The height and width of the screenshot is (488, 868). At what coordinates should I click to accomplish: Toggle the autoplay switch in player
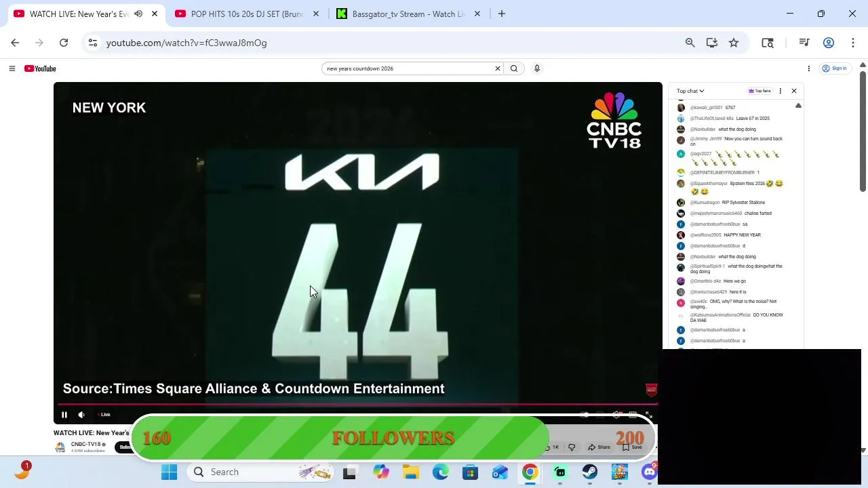[x=585, y=415]
